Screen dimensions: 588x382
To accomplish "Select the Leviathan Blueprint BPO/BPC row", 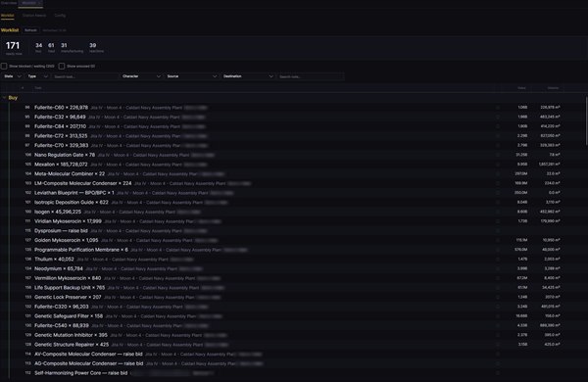I will tap(292, 193).
